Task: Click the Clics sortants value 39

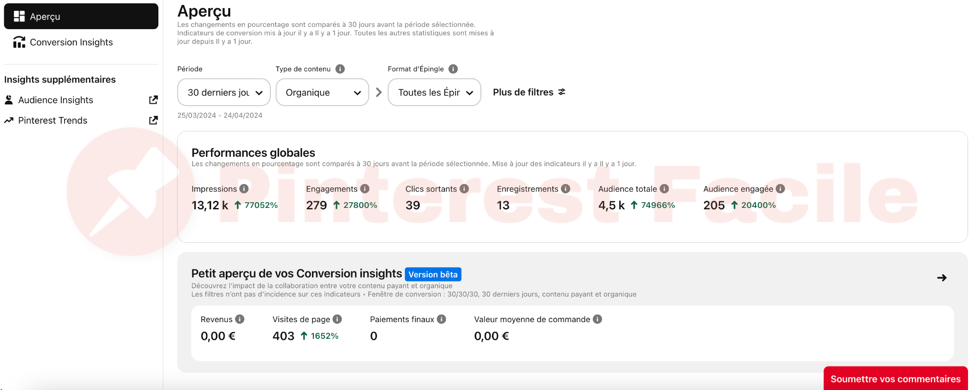Action: tap(413, 206)
